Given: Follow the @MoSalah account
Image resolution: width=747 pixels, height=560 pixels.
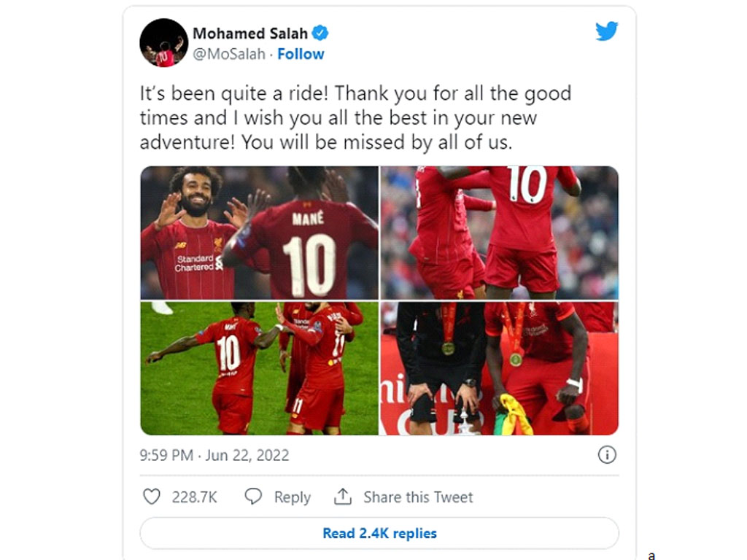Looking at the screenshot, I should pos(301,54).
